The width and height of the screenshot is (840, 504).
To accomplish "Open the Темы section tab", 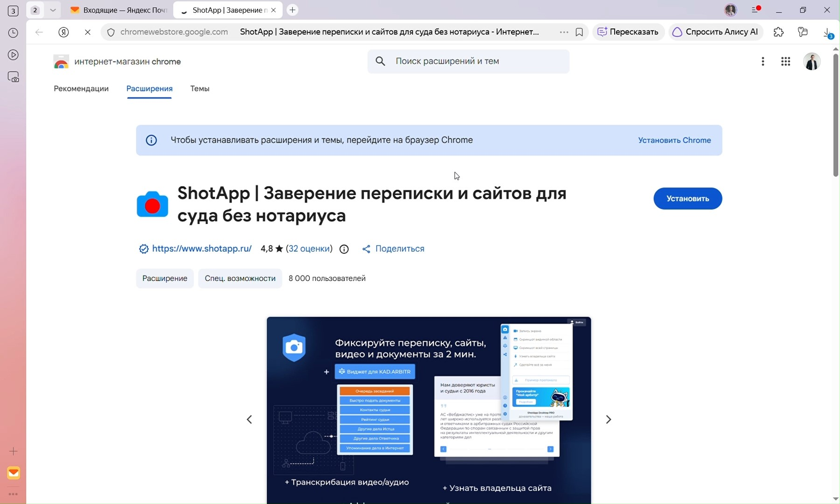I will 200,89.
